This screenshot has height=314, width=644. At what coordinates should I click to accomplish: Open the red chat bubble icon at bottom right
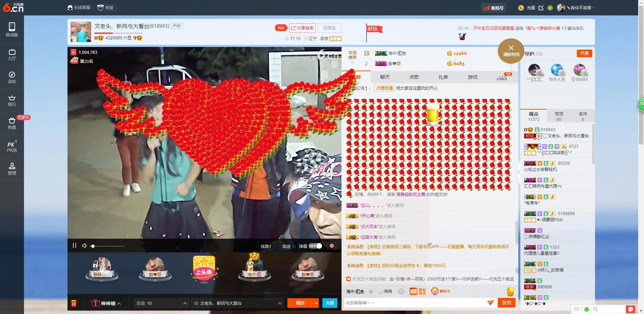630,309
